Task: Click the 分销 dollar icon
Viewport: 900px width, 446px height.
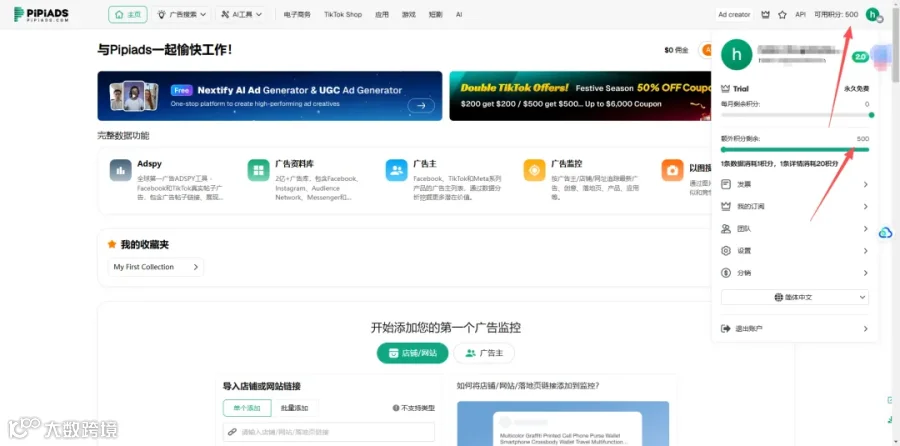Action: click(726, 273)
